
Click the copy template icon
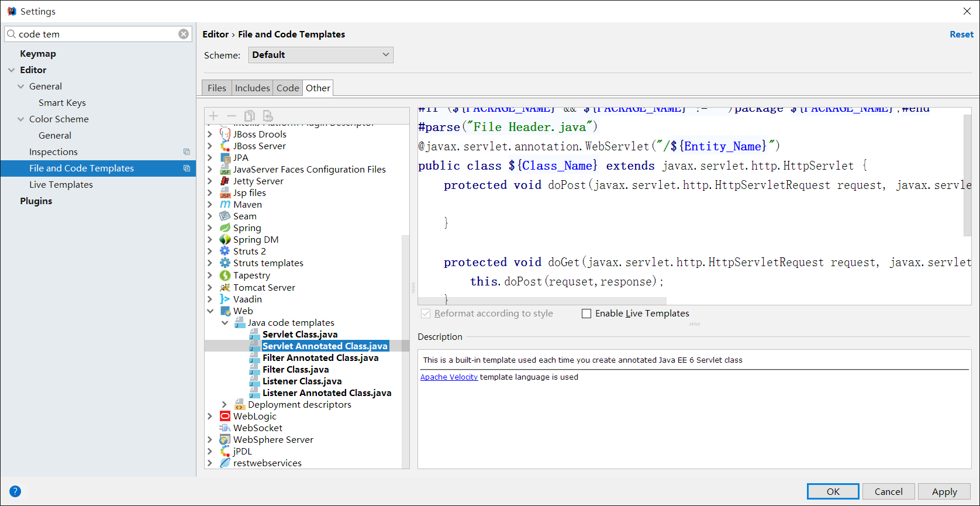tap(250, 116)
